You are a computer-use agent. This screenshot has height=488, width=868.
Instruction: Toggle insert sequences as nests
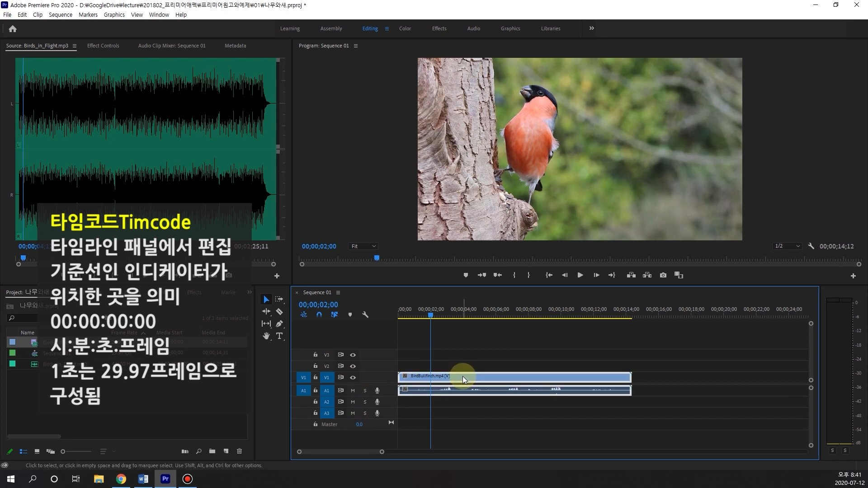click(304, 314)
